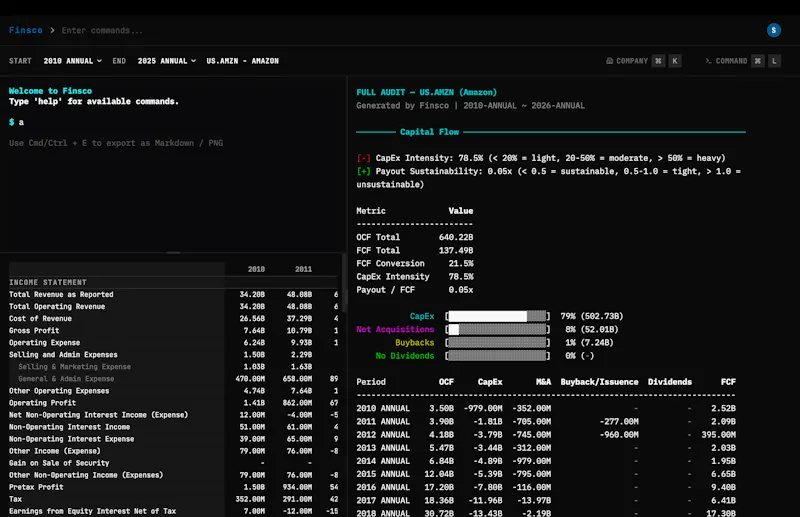Image resolution: width=800 pixels, height=517 pixels.
Task: Select the 'Gain on Sale of Security' row
Action: (173, 463)
